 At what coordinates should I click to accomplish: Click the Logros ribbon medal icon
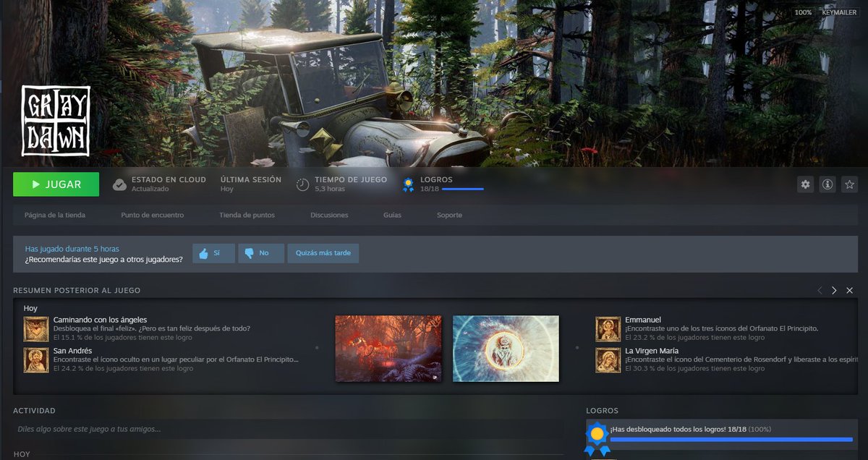pos(409,184)
